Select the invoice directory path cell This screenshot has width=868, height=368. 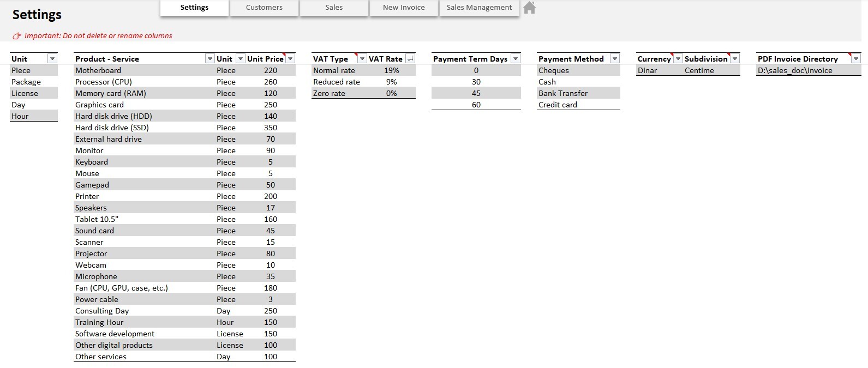(809, 70)
